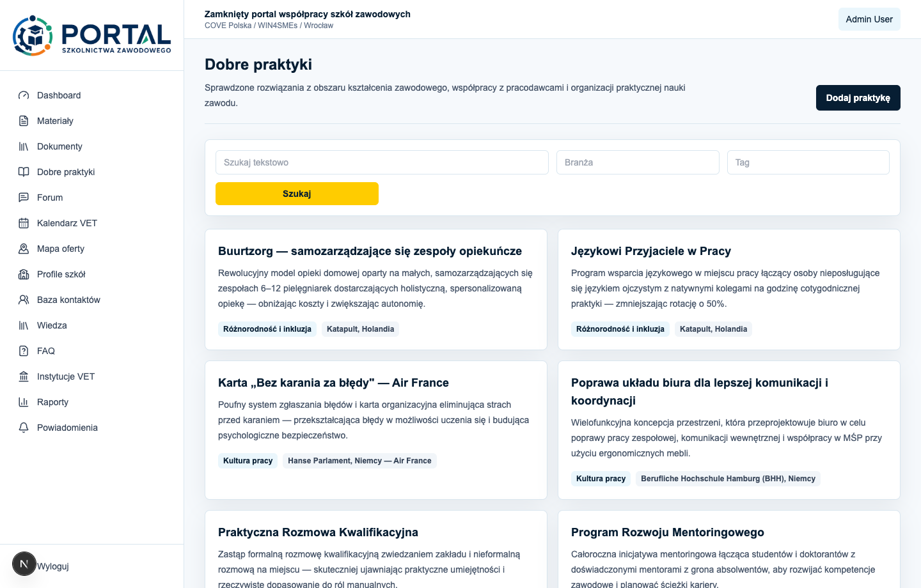Click the Dodaj praktykę button

tap(858, 98)
